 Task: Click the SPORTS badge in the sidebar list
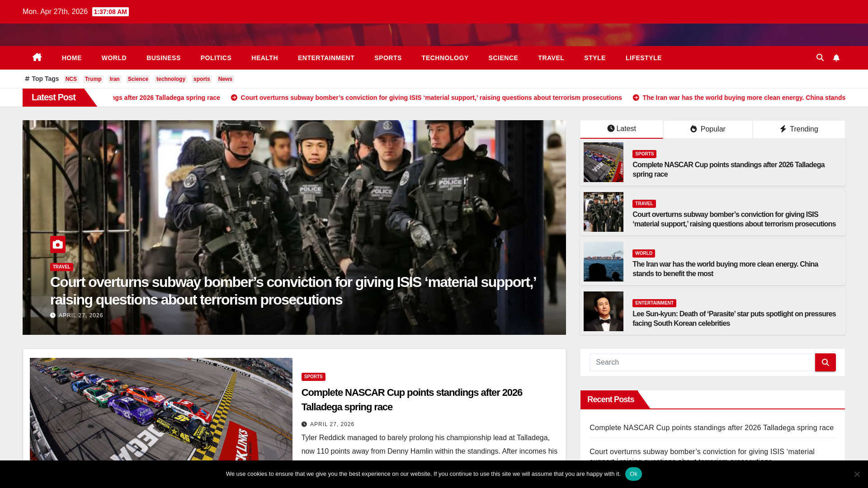[644, 154]
